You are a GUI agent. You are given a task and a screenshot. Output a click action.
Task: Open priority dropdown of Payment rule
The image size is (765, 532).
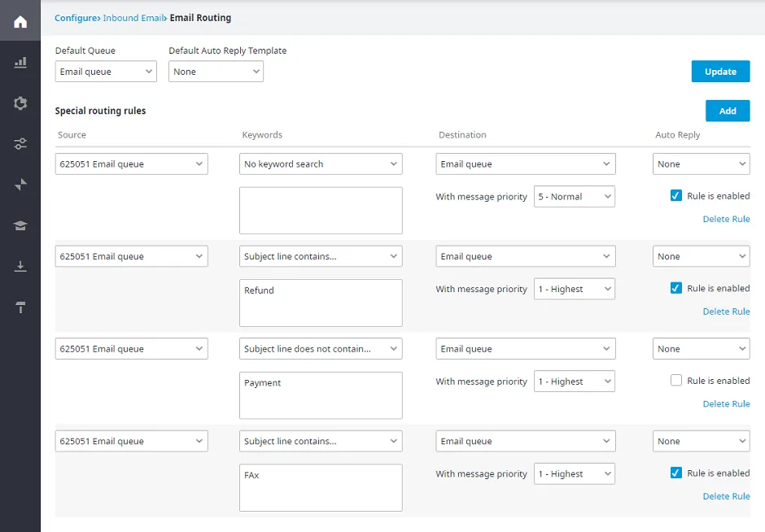(x=575, y=382)
